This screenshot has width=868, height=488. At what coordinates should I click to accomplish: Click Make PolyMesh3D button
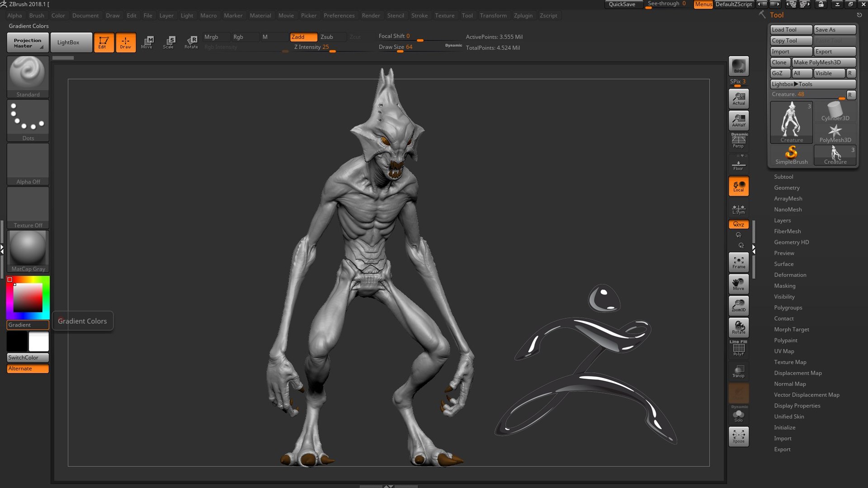point(824,62)
